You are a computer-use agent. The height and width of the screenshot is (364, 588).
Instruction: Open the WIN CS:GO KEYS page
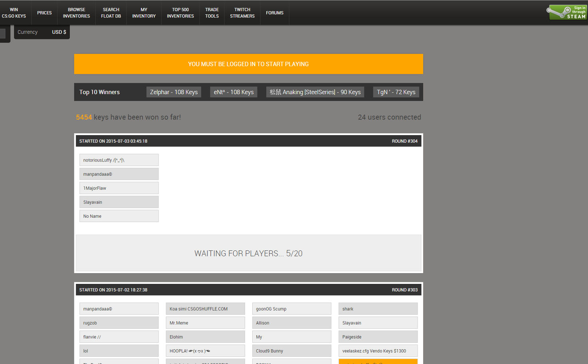(x=14, y=12)
